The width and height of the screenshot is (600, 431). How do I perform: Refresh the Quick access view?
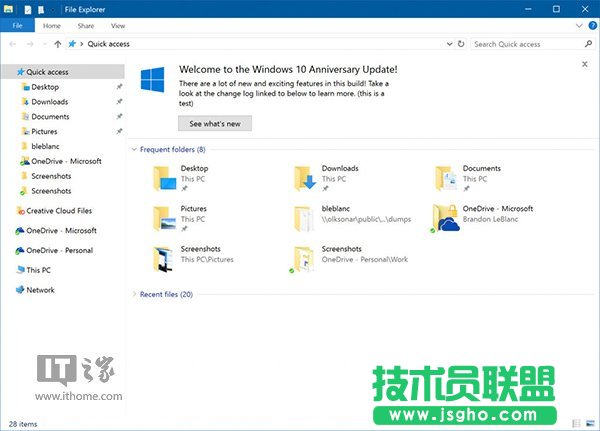click(461, 44)
